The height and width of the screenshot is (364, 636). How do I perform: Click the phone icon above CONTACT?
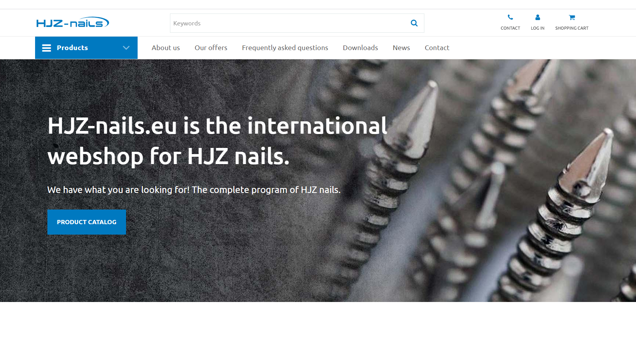pos(510,17)
